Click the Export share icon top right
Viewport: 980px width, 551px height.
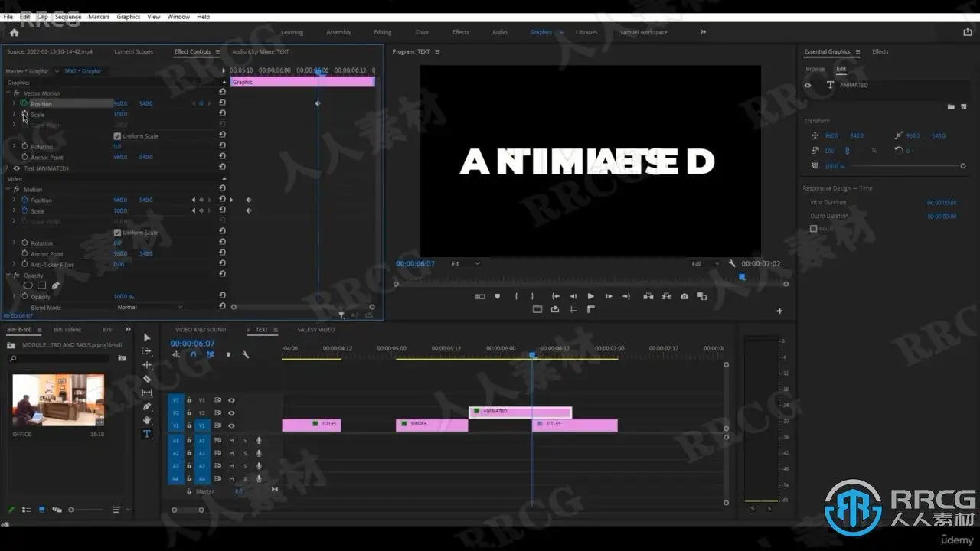[x=967, y=32]
